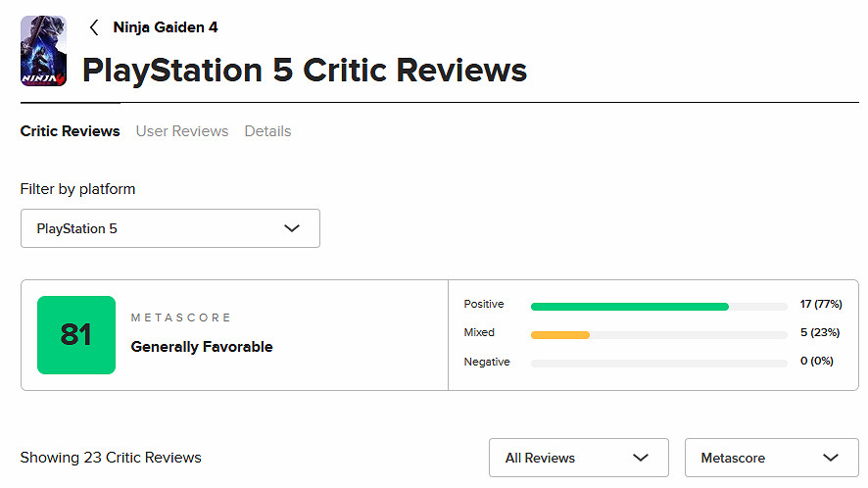This screenshot has width=868, height=488.
Task: Expand the All Reviews filter dropdown
Action: (578, 458)
